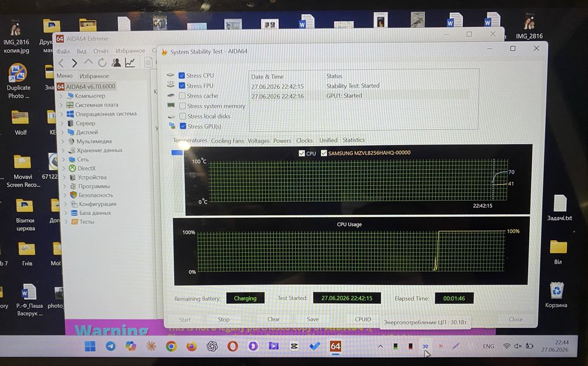Click the Forward arrow in AIDA64 toolbar
Image resolution: width=588 pixels, height=366 pixels.
click(x=75, y=63)
